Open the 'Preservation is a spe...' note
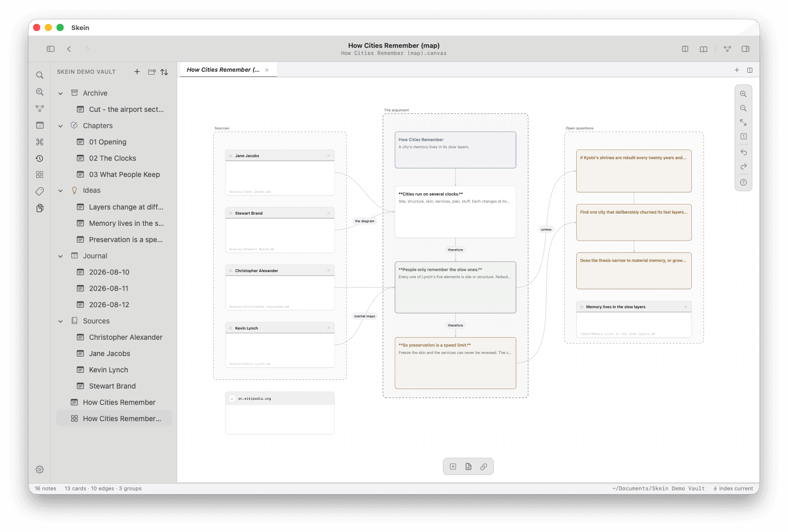The width and height of the screenshot is (788, 532). (114, 240)
